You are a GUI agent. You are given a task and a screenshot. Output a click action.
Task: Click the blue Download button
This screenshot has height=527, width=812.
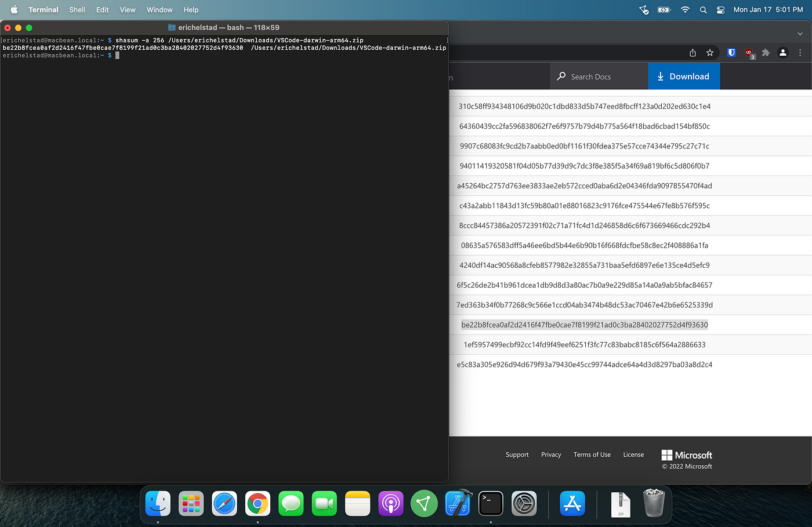[x=684, y=76]
